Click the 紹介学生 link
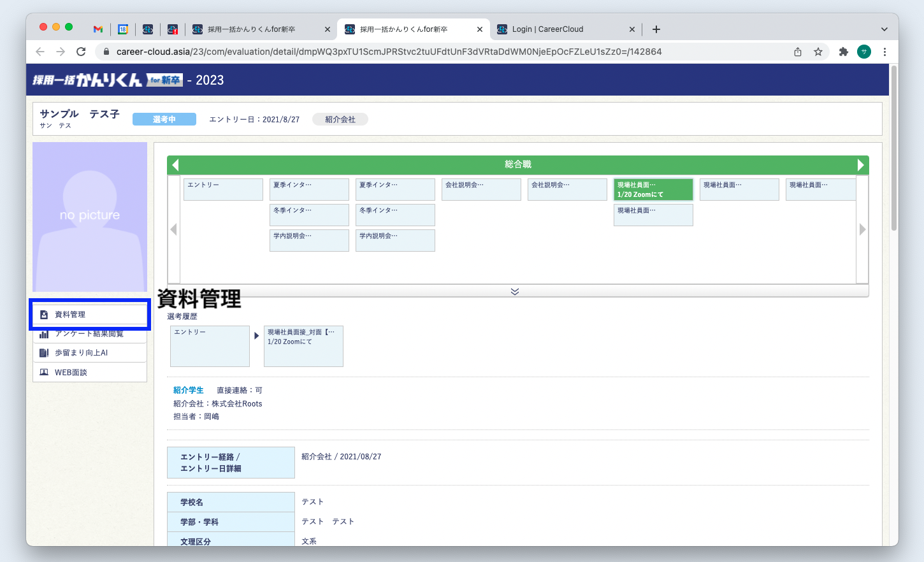The image size is (924, 562). [188, 390]
